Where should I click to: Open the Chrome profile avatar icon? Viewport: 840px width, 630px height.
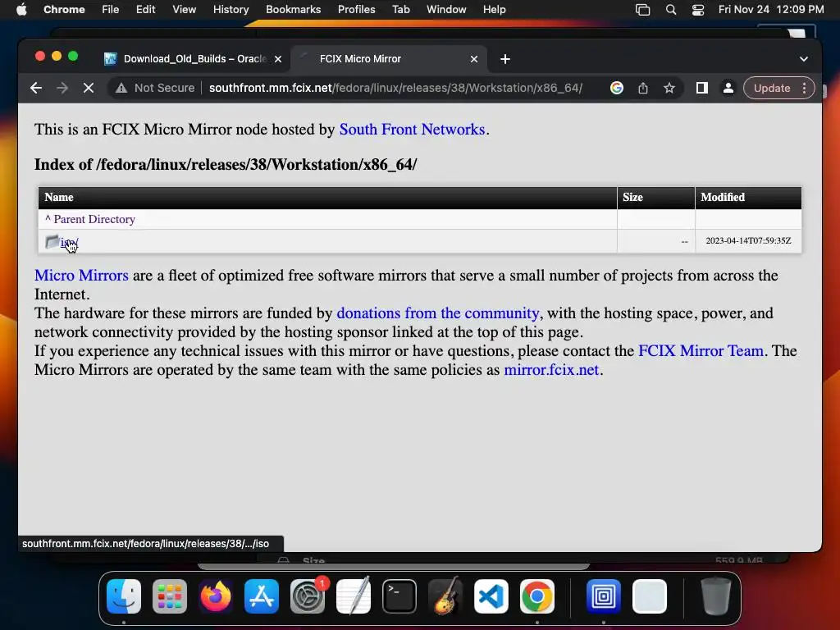pyautogui.click(x=728, y=88)
